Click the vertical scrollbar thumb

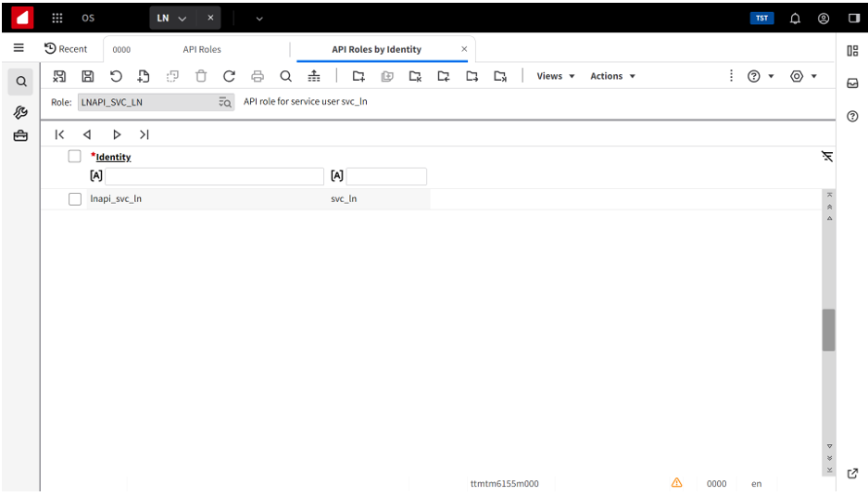pos(828,329)
